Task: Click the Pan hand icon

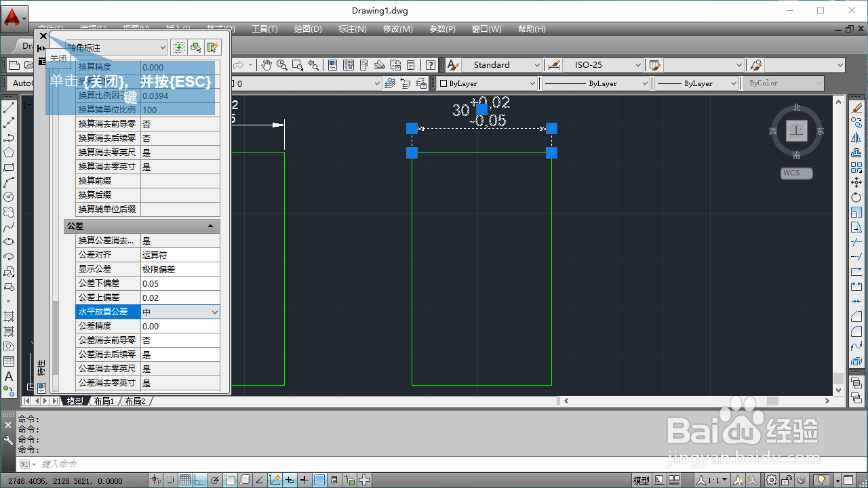Action: click(267, 65)
